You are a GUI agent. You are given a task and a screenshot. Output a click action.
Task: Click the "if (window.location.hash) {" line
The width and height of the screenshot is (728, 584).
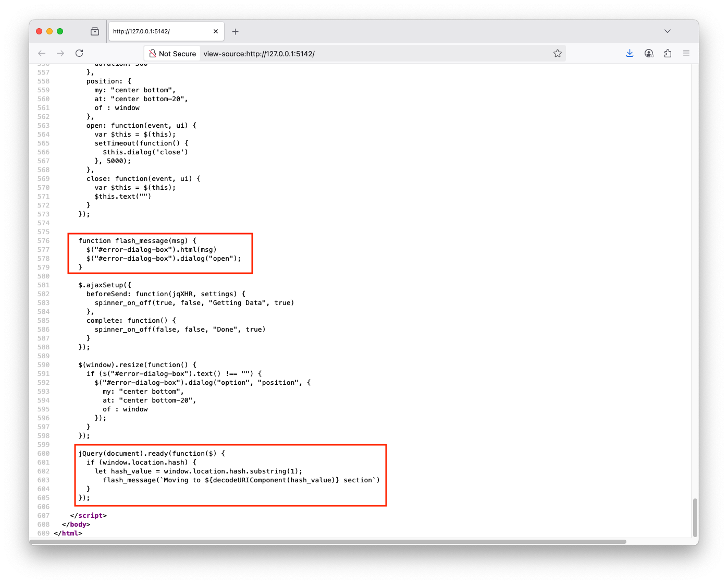[142, 463]
